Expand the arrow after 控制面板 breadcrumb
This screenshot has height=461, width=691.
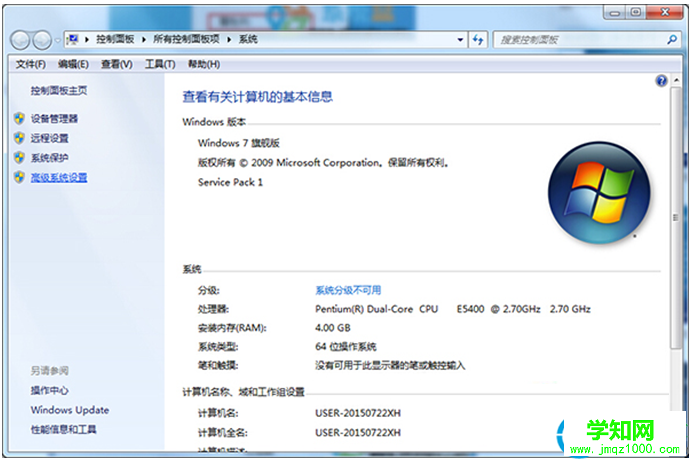click(x=144, y=40)
